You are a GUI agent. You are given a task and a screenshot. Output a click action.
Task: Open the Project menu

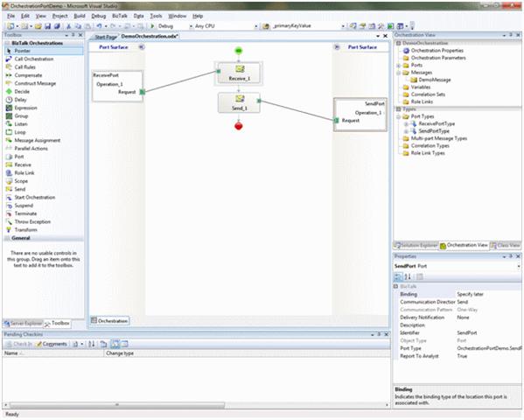pos(60,16)
